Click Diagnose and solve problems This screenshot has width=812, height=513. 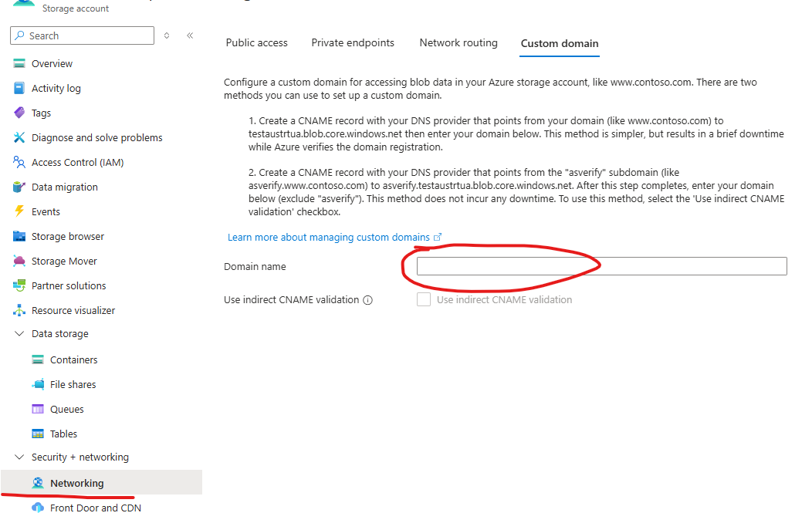(97, 137)
